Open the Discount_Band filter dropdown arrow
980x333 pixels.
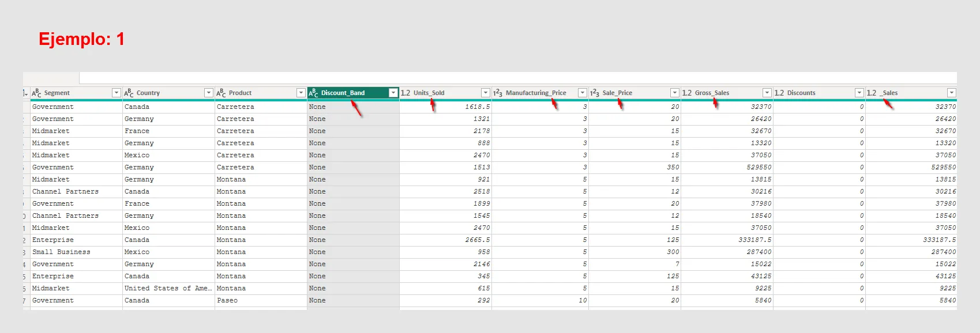pyautogui.click(x=393, y=93)
